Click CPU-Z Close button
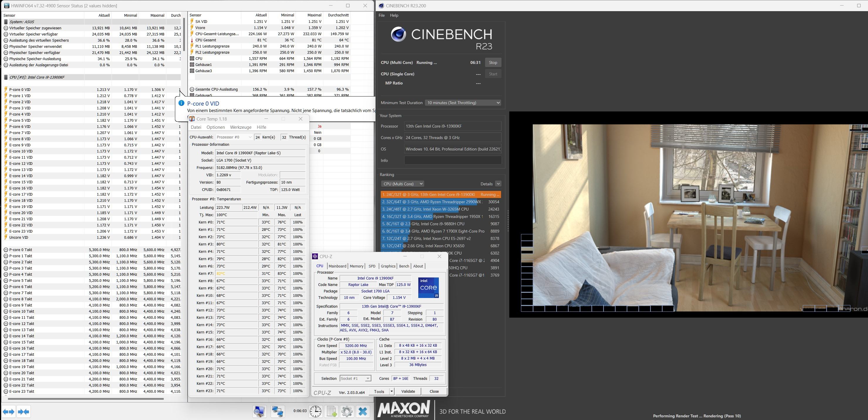Image resolution: width=868 pixels, height=420 pixels. click(x=434, y=391)
